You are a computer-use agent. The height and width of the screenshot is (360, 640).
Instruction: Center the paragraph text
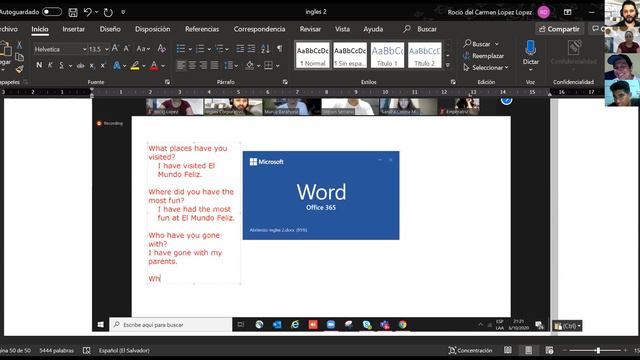pos(192,65)
